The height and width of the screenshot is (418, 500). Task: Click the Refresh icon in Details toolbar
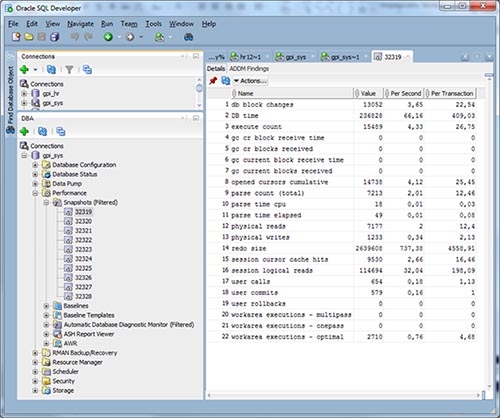tap(226, 81)
